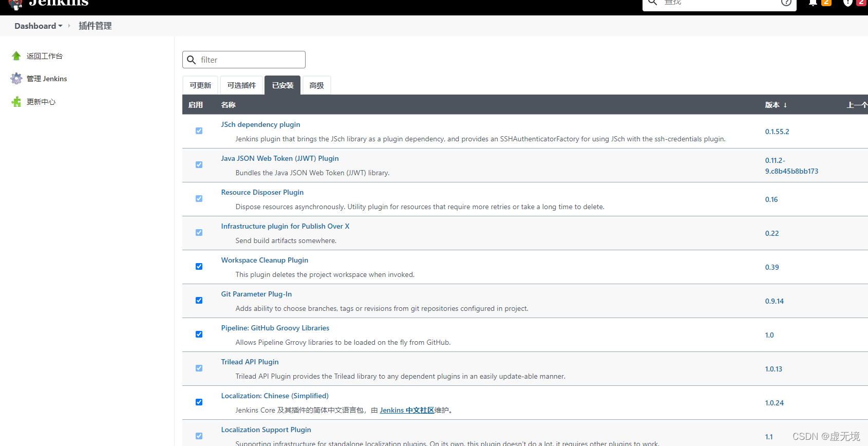Disable Localization: Chinese (Simplified) checkbox
Image resolution: width=868 pixels, height=446 pixels.
(x=199, y=402)
